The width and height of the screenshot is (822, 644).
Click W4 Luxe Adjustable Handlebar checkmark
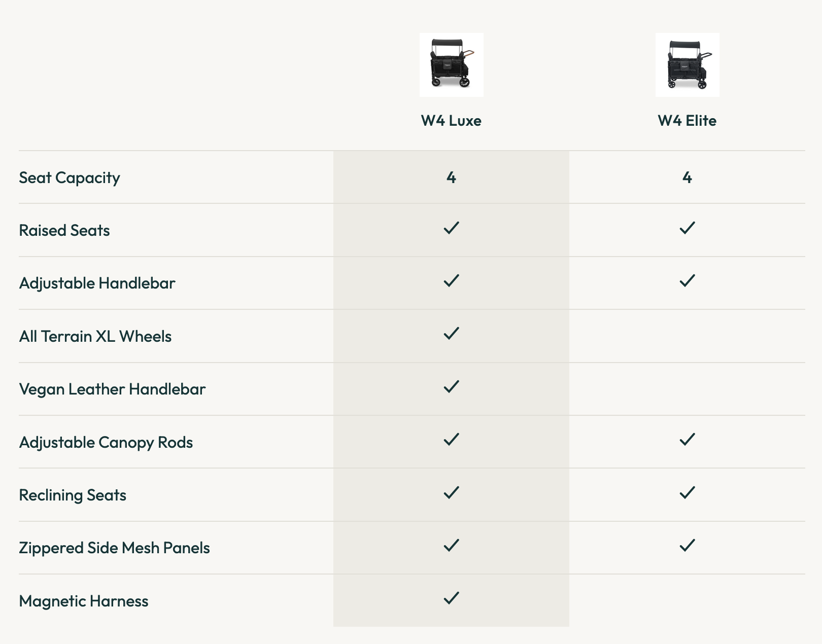pyautogui.click(x=451, y=280)
